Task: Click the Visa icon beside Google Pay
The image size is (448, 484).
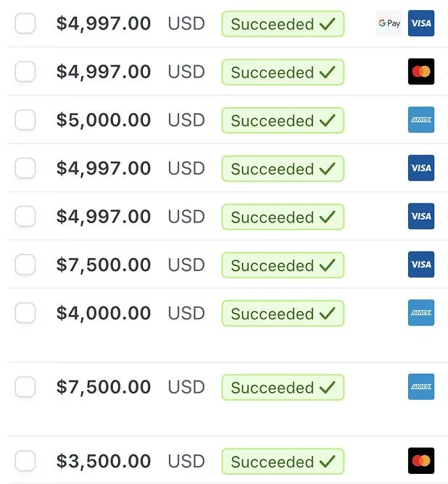Action: [421, 23]
